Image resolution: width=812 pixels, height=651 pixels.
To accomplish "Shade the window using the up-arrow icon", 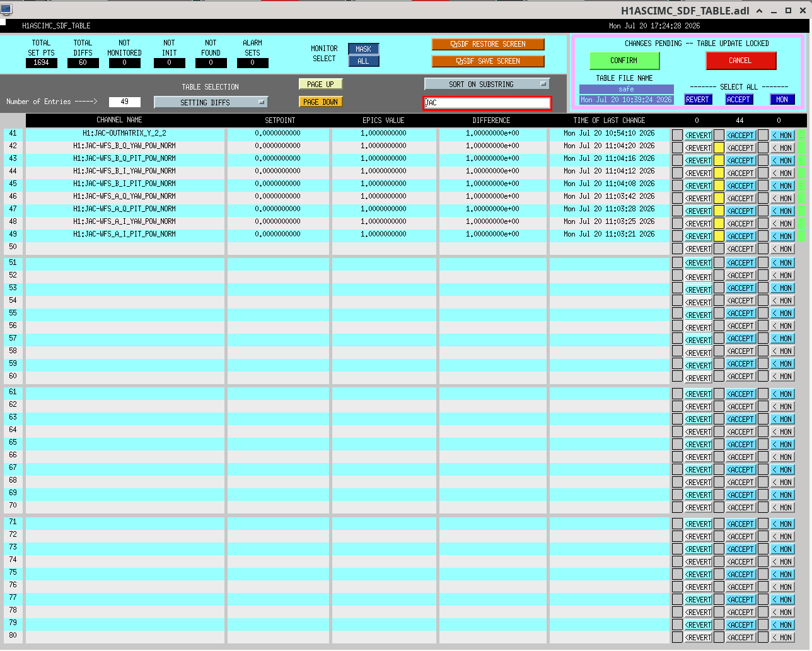I will click(x=760, y=11).
